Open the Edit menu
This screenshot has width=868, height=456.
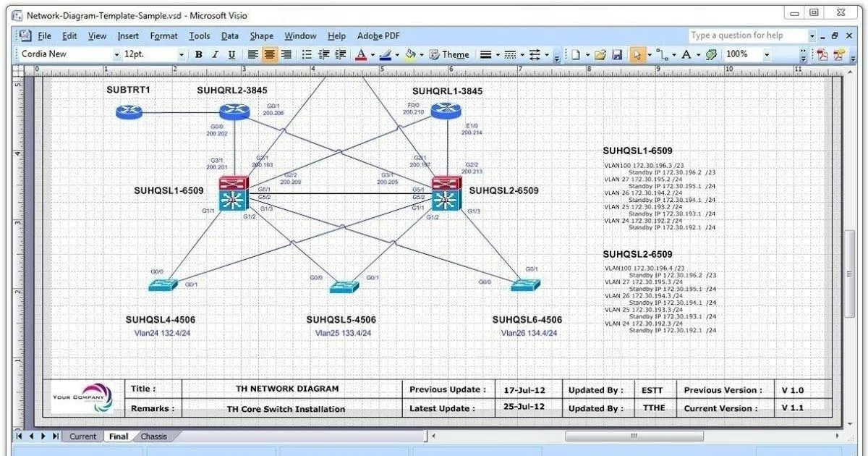[69, 35]
